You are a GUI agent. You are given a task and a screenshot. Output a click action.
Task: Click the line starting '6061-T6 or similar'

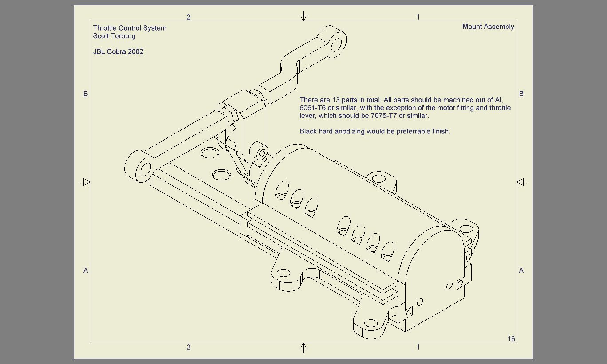[x=405, y=108]
